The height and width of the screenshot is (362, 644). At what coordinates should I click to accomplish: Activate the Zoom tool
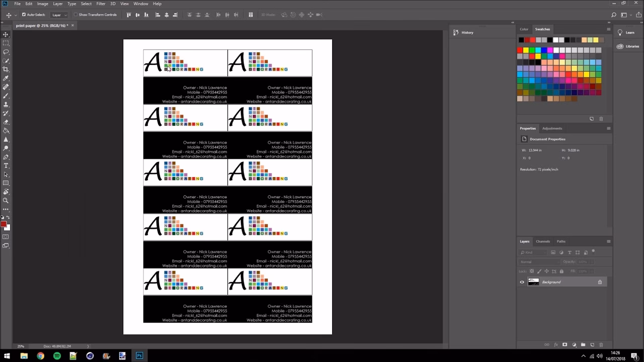click(6, 200)
